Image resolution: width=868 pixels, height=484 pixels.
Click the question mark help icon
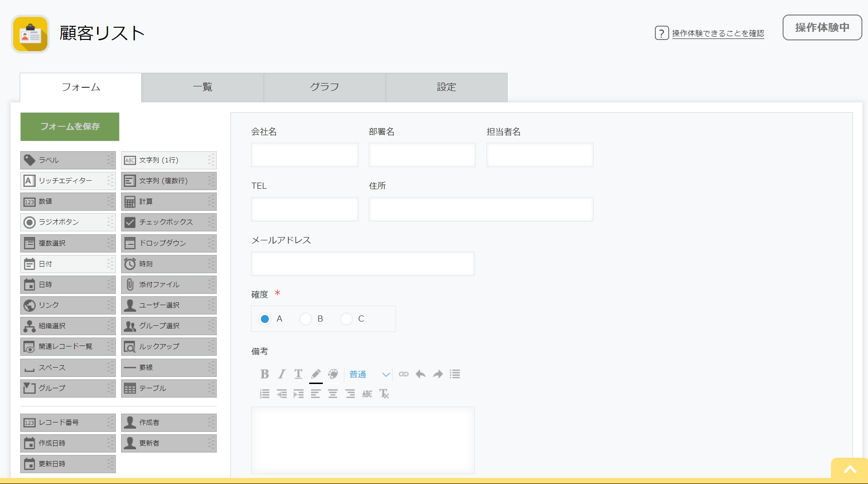pyautogui.click(x=661, y=33)
